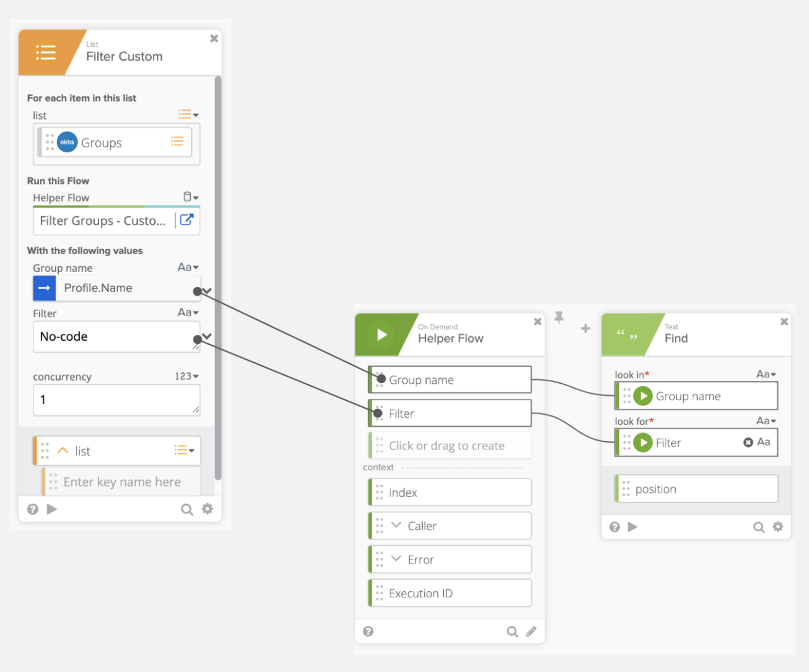809x672 pixels.
Task: Click the Okta logo in the Groups field
Action: click(67, 142)
